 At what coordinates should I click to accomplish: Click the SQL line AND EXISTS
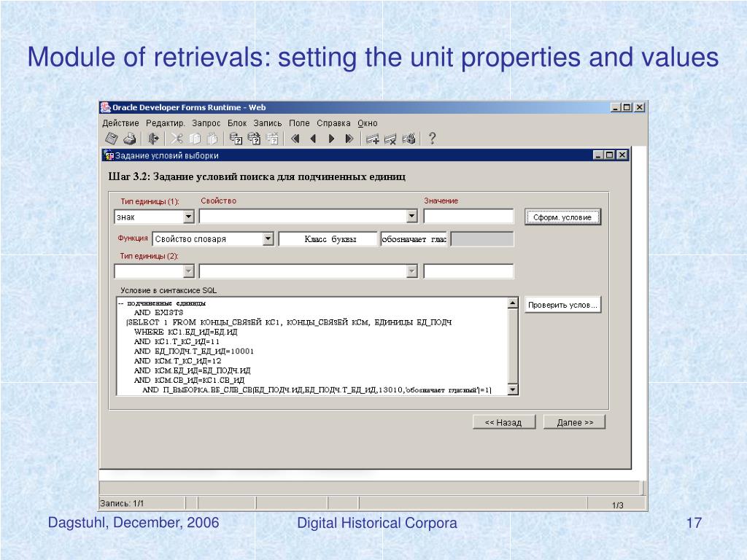(x=158, y=313)
